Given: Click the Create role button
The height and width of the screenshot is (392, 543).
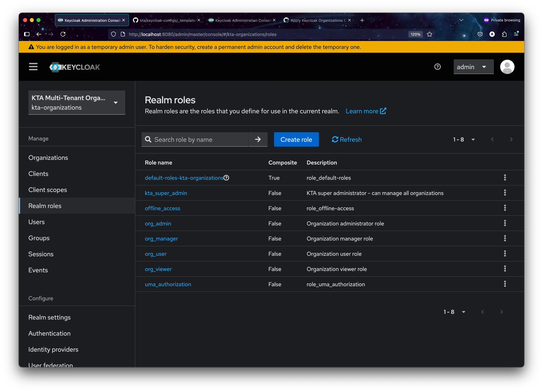Looking at the screenshot, I should pyautogui.click(x=296, y=139).
